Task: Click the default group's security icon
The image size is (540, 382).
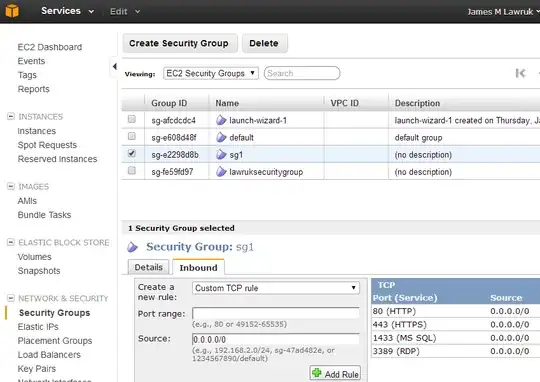Action: (221, 137)
